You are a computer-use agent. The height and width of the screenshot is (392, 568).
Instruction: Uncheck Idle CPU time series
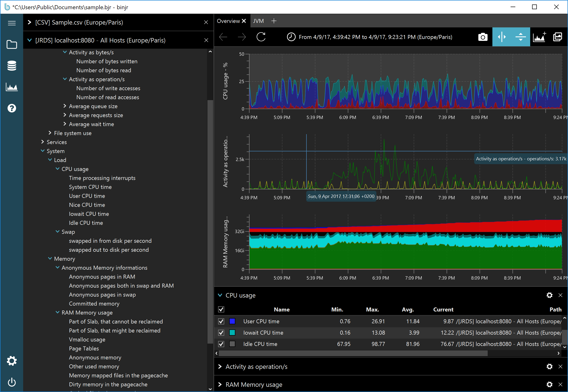point(221,344)
